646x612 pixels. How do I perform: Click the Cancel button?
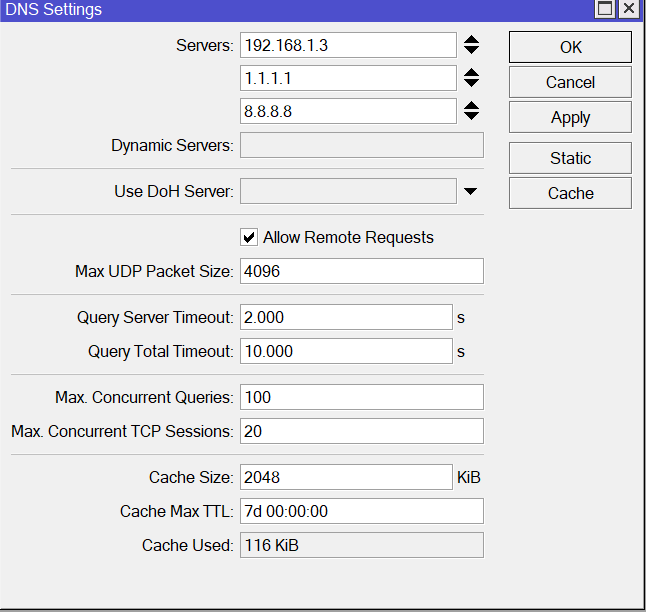570,82
